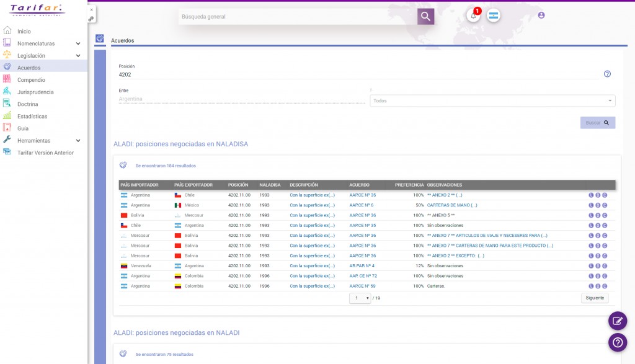
Task: Close the sidebar with the X icon
Action: pyautogui.click(x=92, y=10)
